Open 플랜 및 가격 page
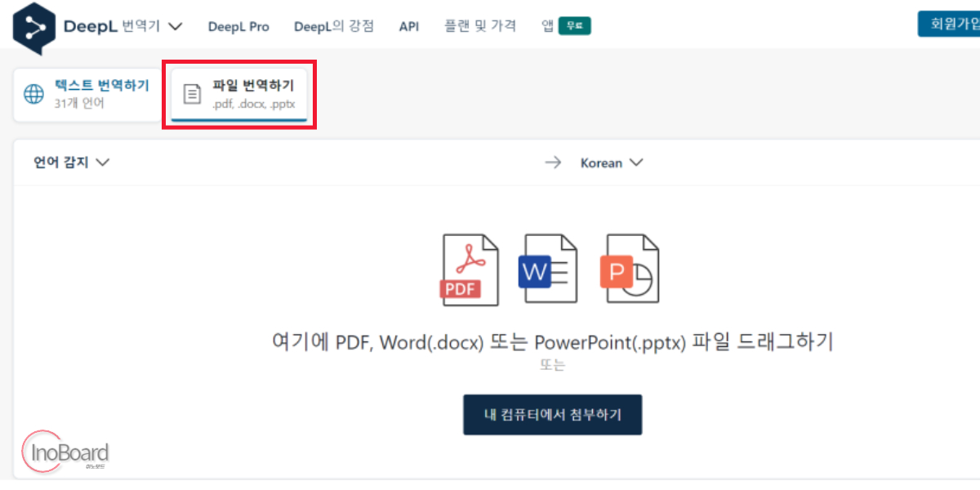980x490 pixels. point(480,26)
